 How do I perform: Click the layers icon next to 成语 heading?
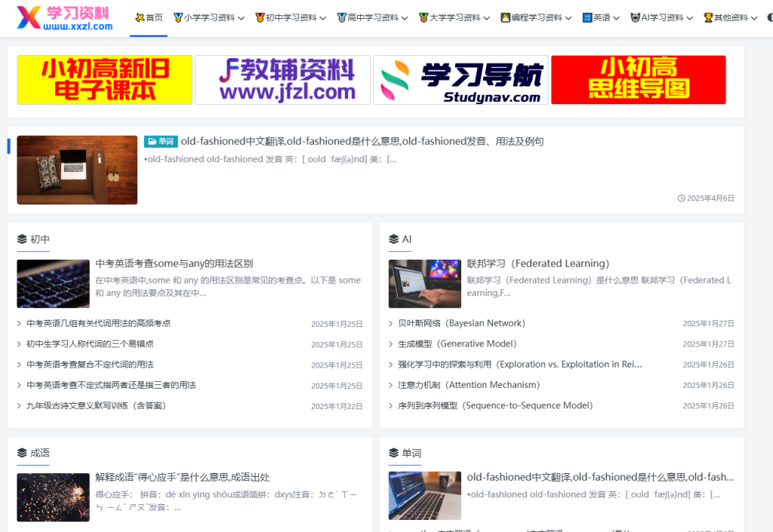[x=22, y=453]
